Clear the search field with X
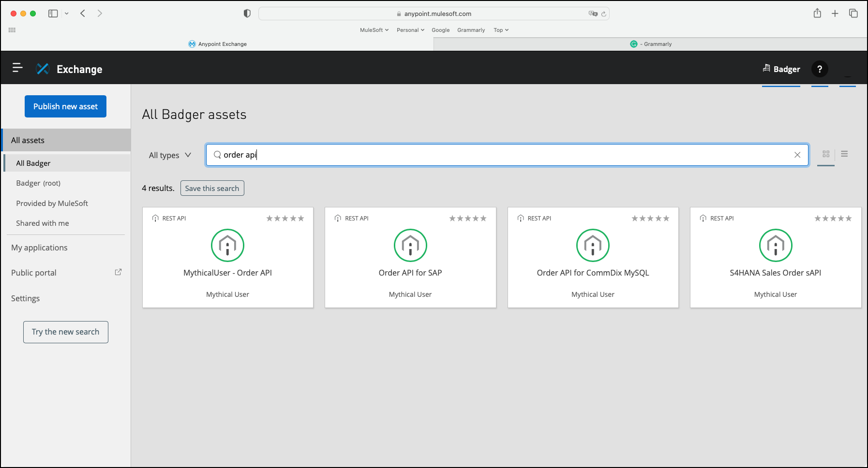868x468 pixels. tap(797, 155)
